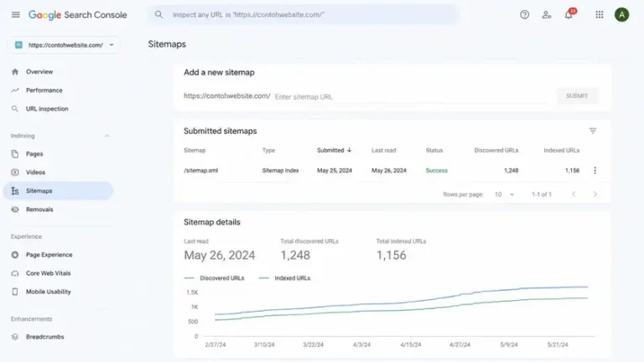Open Removals in the sidebar
The height and width of the screenshot is (362, 644).
click(x=39, y=209)
